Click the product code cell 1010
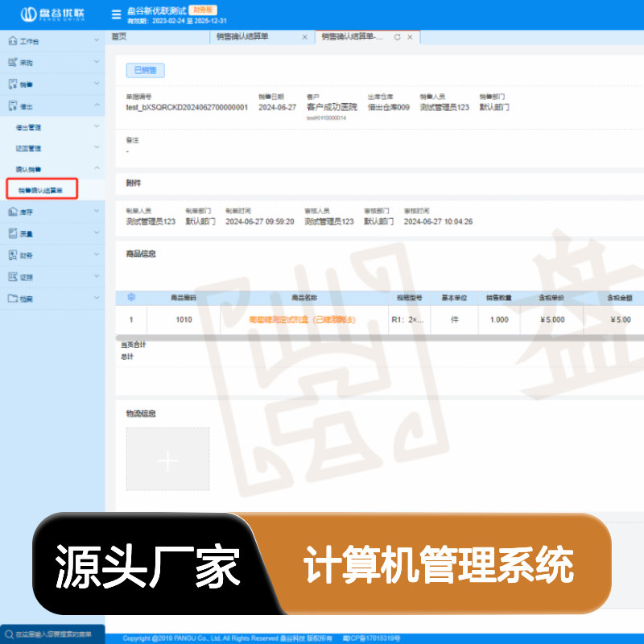The image size is (644, 644). point(184,320)
